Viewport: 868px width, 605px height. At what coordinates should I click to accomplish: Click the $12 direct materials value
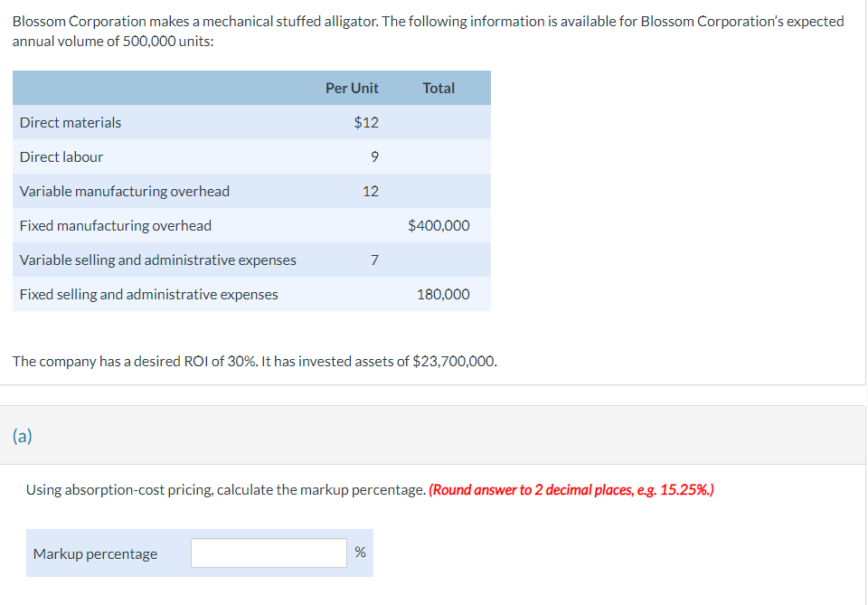[x=366, y=122]
